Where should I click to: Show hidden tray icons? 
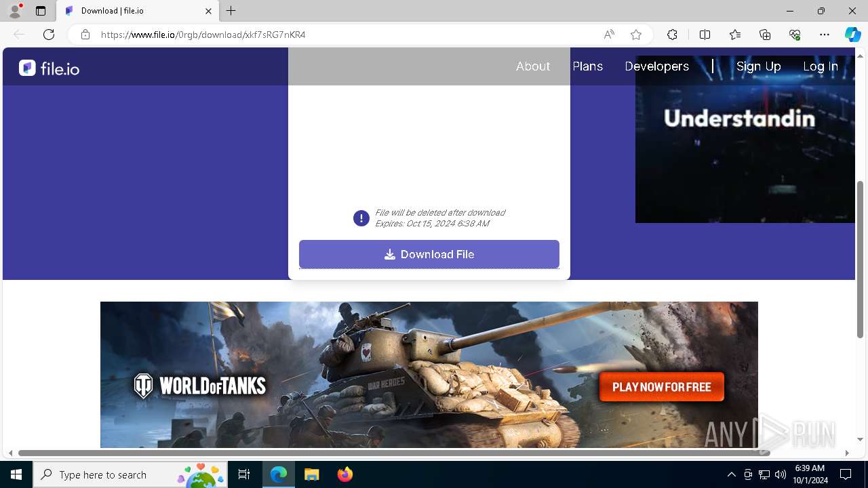[x=732, y=474]
